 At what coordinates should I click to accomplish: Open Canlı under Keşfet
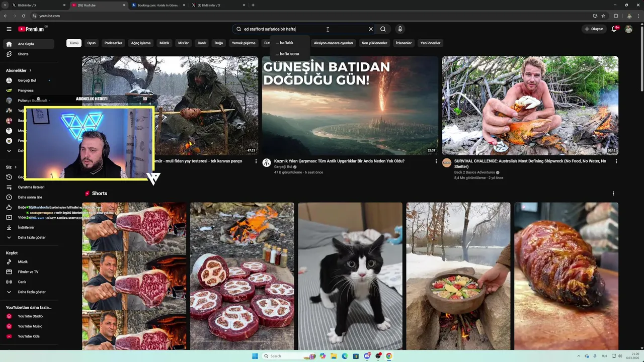click(x=29, y=282)
